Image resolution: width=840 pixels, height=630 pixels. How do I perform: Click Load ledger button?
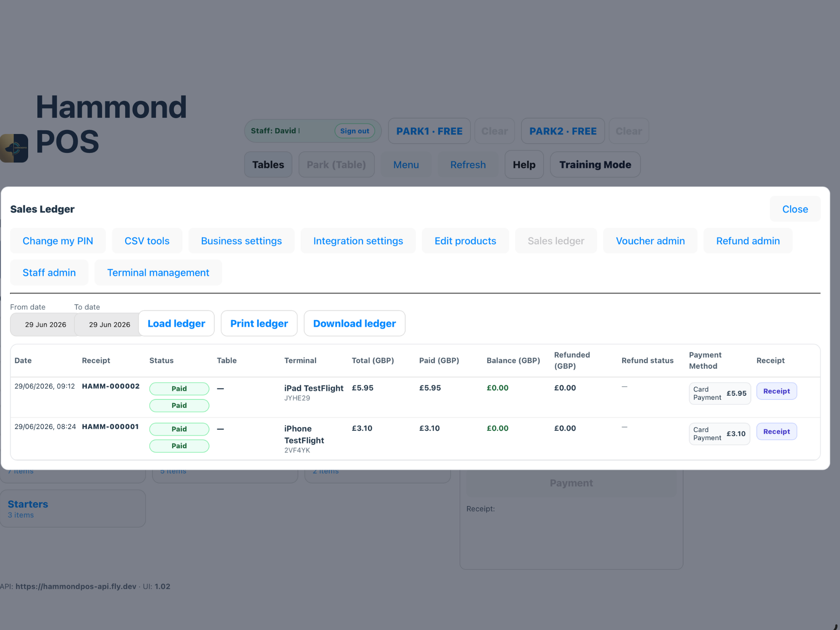click(176, 323)
